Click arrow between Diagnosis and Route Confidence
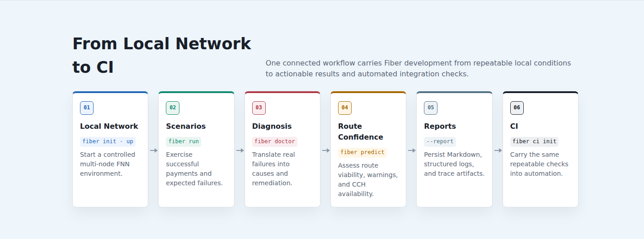Screen dimensions: 644x239 point(326,150)
